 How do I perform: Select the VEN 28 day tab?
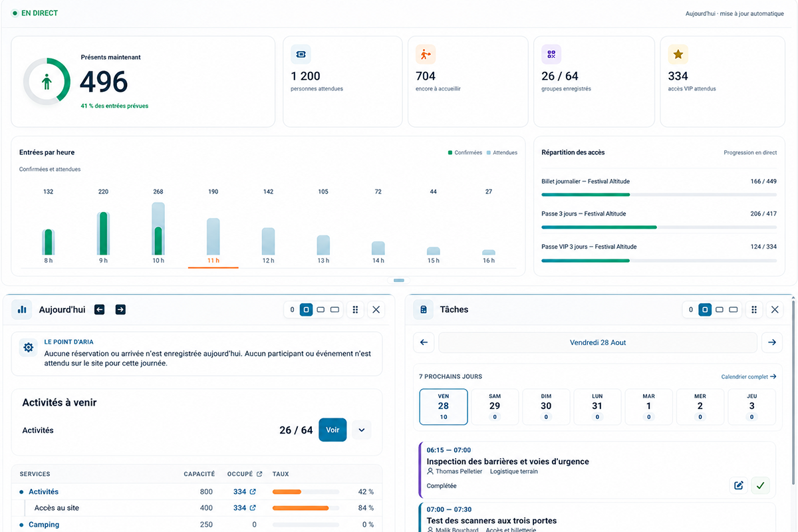click(444, 407)
